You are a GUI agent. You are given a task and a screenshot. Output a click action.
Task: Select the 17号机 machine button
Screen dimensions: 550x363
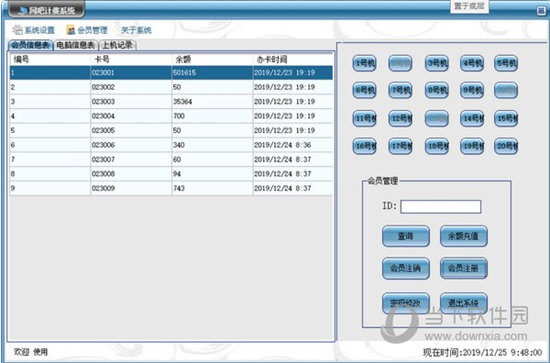[400, 146]
